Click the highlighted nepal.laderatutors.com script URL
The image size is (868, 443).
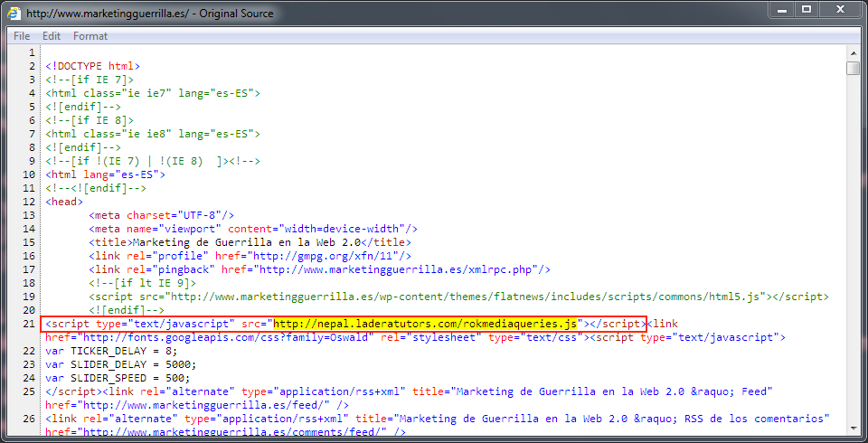425,324
